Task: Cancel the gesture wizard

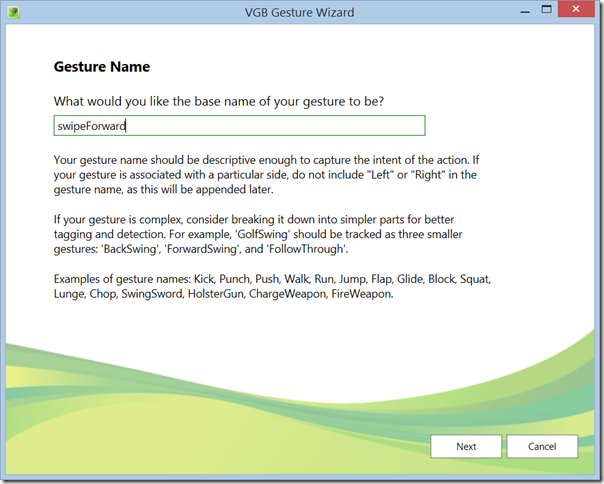Action: point(542,446)
